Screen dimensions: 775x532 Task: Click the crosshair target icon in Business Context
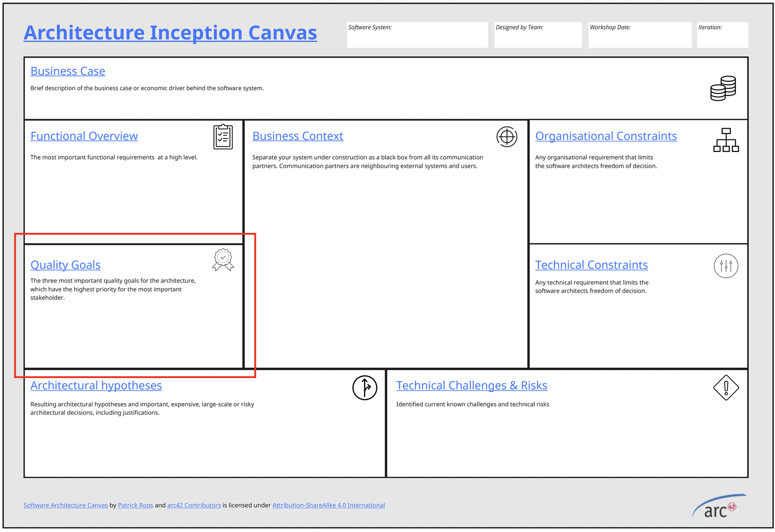507,137
